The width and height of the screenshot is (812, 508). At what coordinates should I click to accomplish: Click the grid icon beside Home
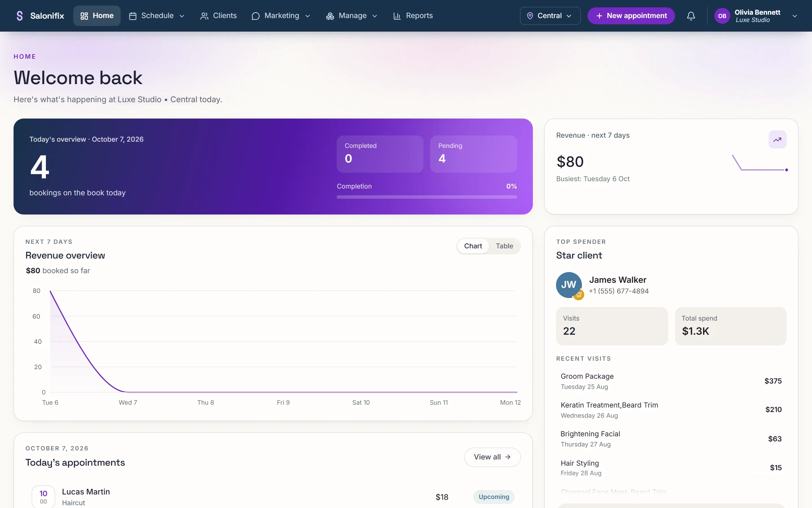[x=84, y=16]
